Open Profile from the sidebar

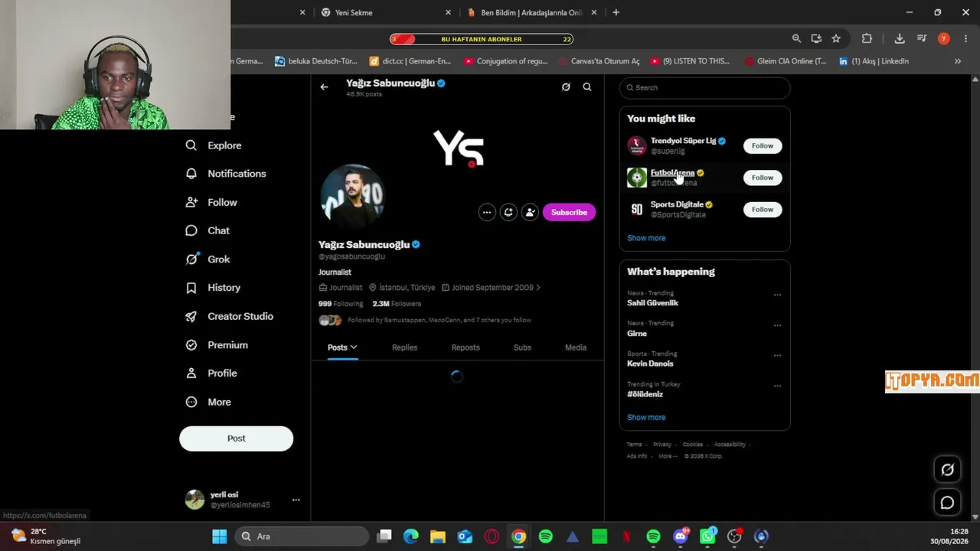click(211, 373)
